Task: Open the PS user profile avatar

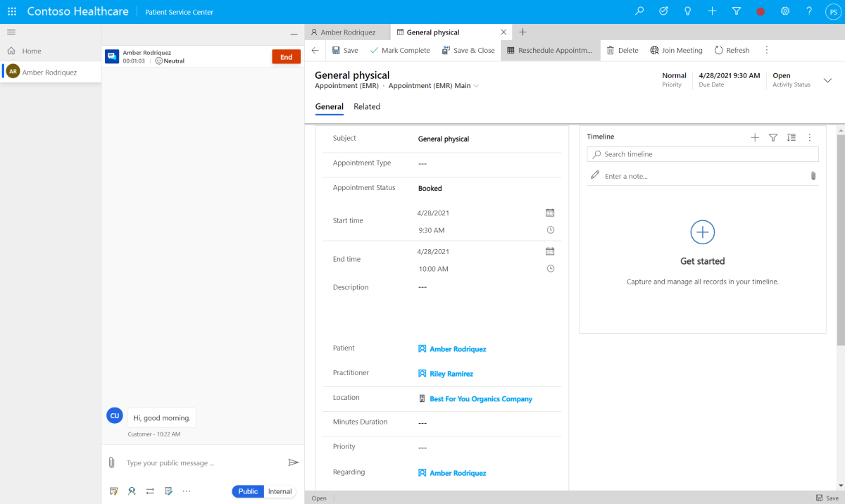Action: (x=832, y=12)
